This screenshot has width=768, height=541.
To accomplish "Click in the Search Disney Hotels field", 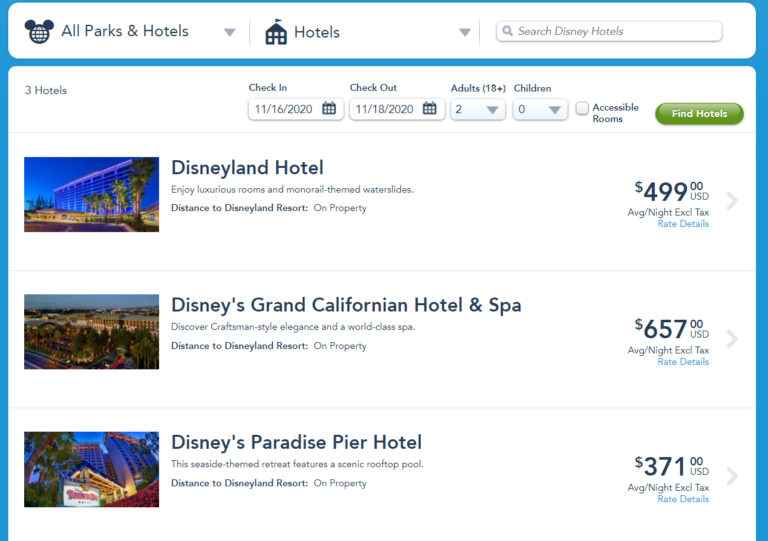I will point(615,32).
